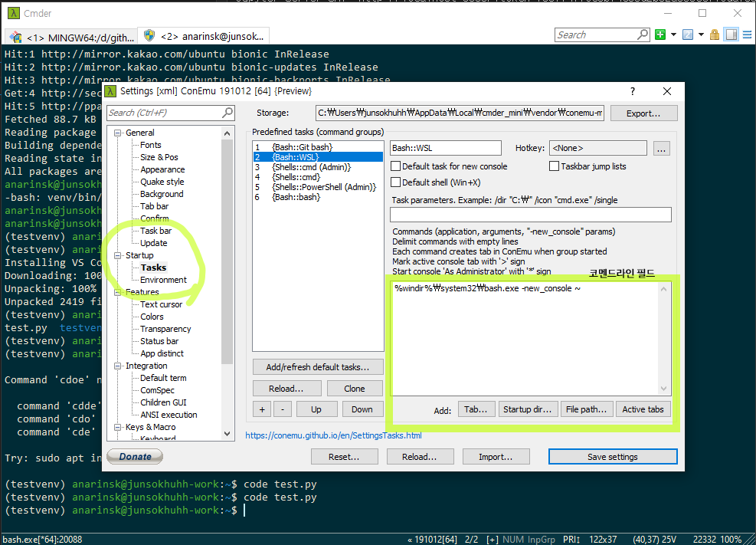Open the Quake style settings page

162,182
